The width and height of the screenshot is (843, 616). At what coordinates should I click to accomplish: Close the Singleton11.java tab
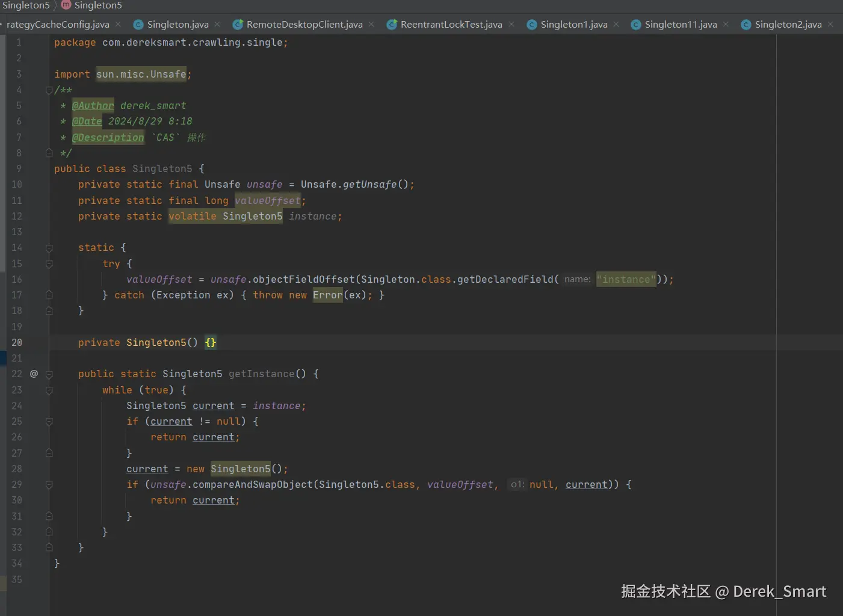726,25
